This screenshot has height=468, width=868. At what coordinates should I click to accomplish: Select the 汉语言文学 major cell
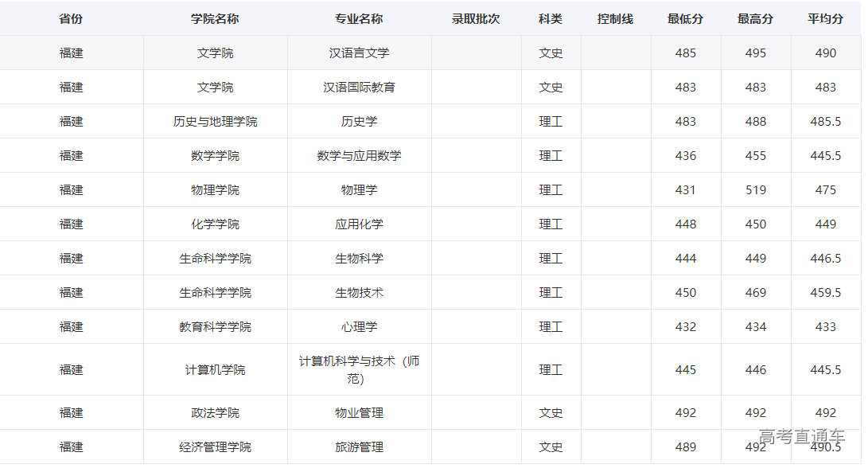coord(359,53)
